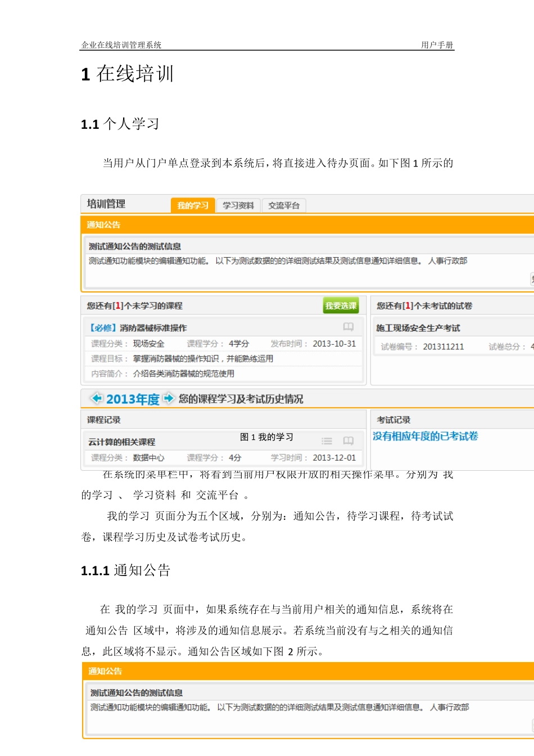Select the 2013年度 year label
The image size is (534, 756).
(133, 399)
